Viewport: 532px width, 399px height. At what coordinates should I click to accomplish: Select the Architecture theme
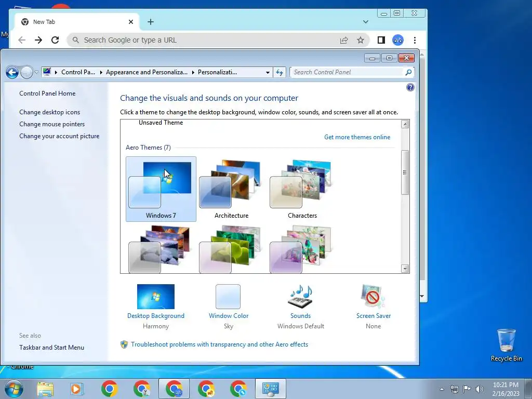point(231,189)
